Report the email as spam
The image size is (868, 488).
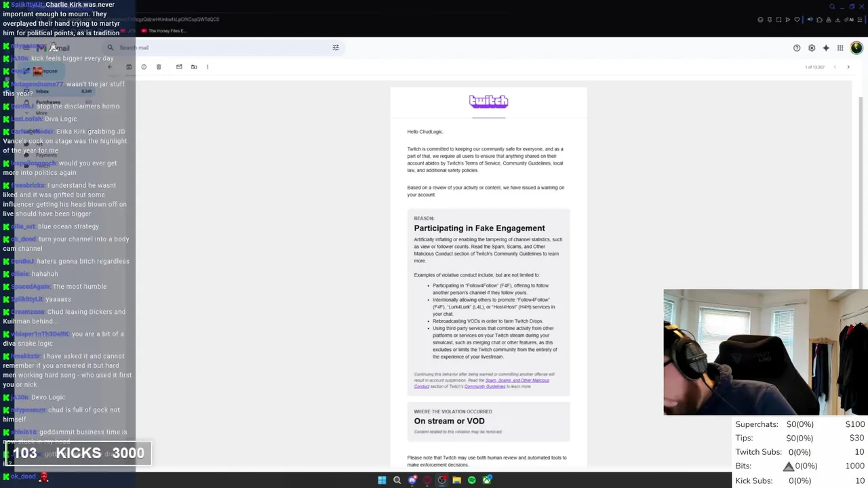coord(144,67)
